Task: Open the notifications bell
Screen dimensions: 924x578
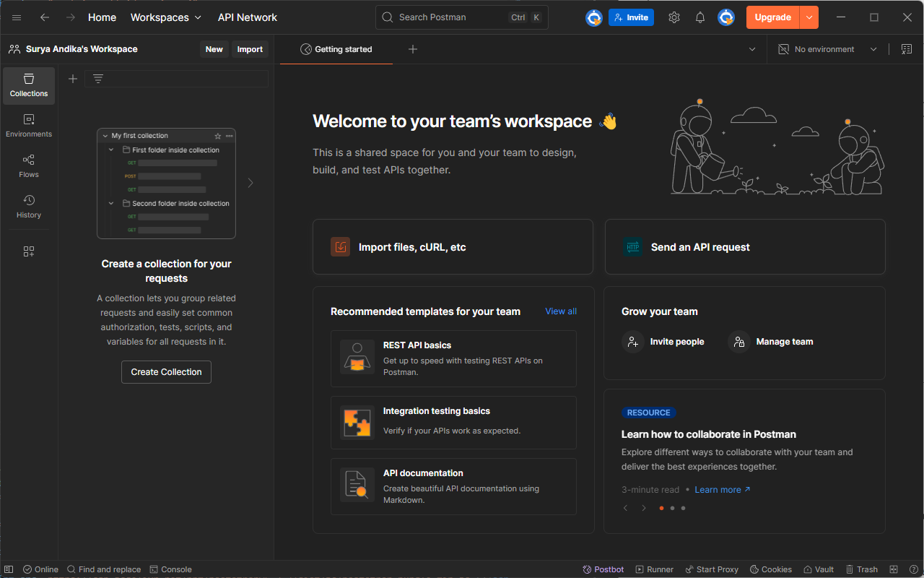Action: point(699,17)
